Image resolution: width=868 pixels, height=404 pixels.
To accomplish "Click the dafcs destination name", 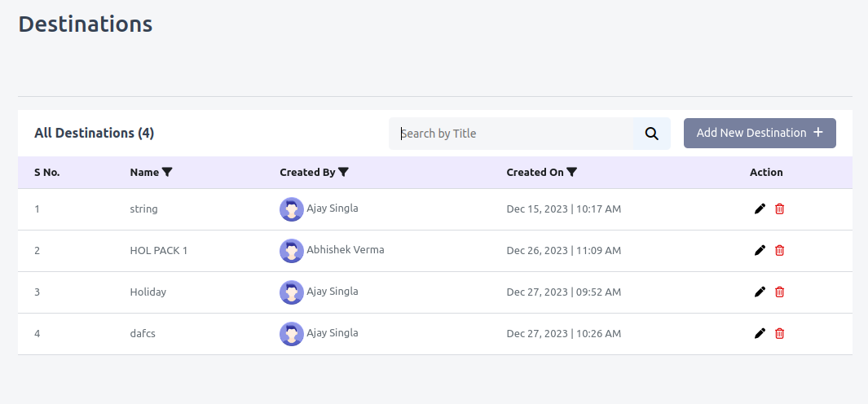I will (143, 333).
